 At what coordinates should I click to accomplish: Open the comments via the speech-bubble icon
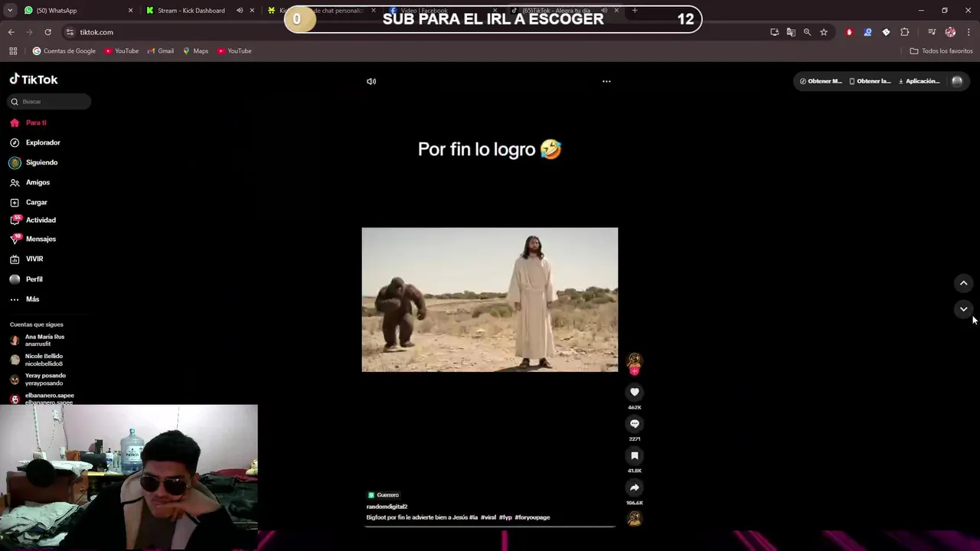click(634, 424)
